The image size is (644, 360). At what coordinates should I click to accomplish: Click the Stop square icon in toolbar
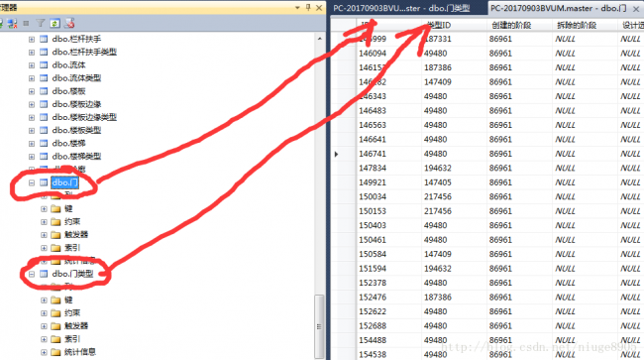[x=27, y=24]
